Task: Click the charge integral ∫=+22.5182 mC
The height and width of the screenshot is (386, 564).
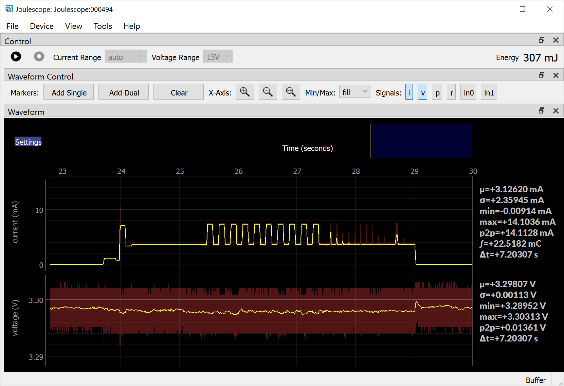Action: 510,244
